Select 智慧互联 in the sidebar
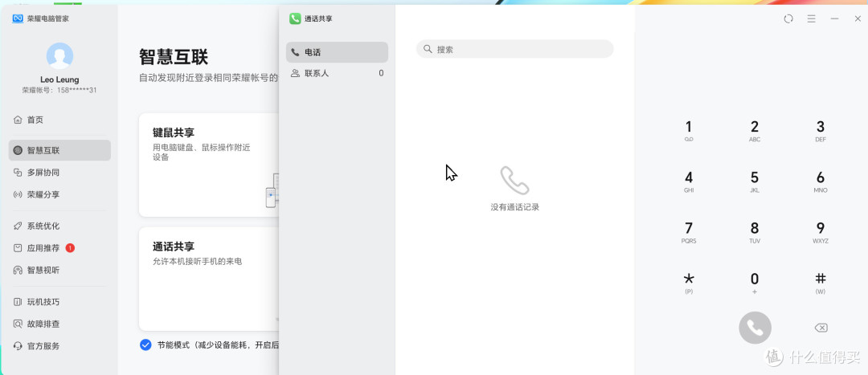 [59, 150]
